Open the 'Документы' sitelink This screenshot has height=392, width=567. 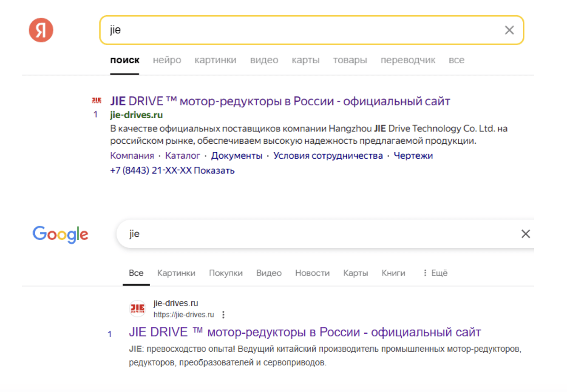coord(237,156)
